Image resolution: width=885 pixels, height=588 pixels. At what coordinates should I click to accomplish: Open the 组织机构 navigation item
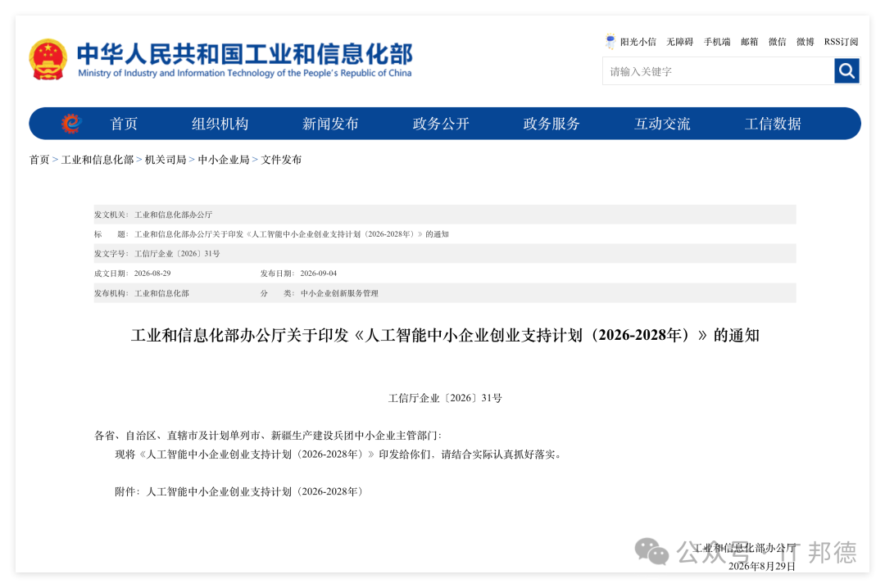[x=220, y=124]
